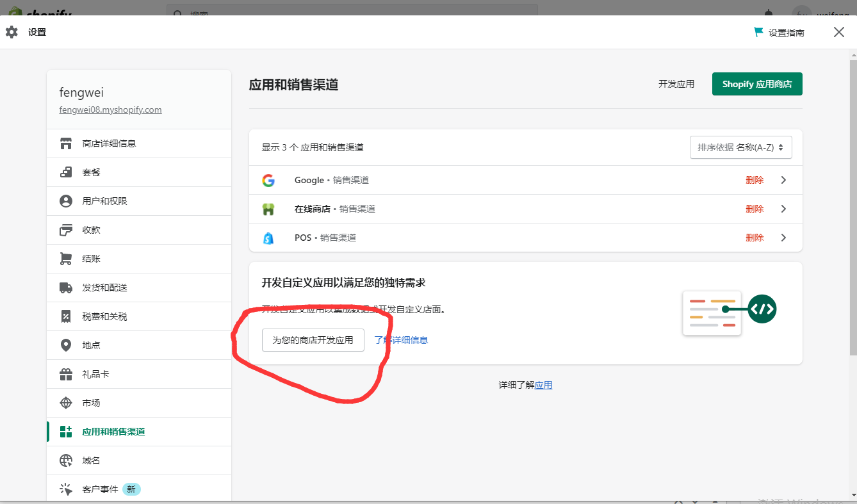This screenshot has height=504, width=857.
Task: Click 为您的商店开发应用 button
Action: [x=313, y=340]
